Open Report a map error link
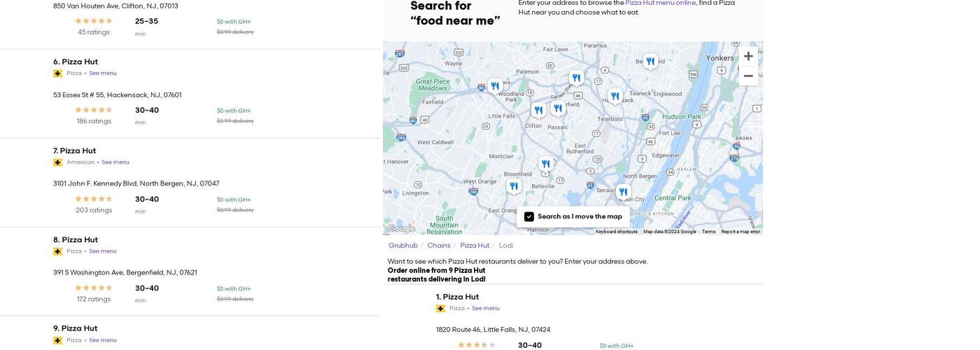This screenshot has width=980, height=350. 741,232
